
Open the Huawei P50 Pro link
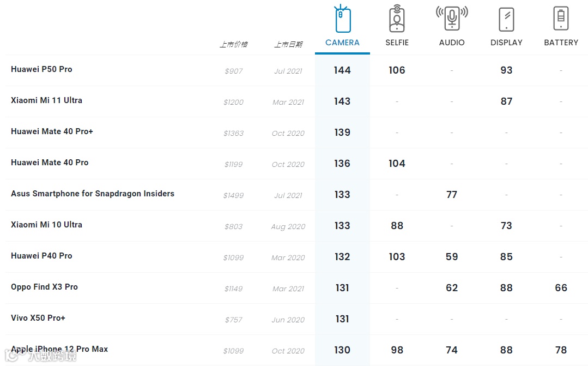(41, 69)
